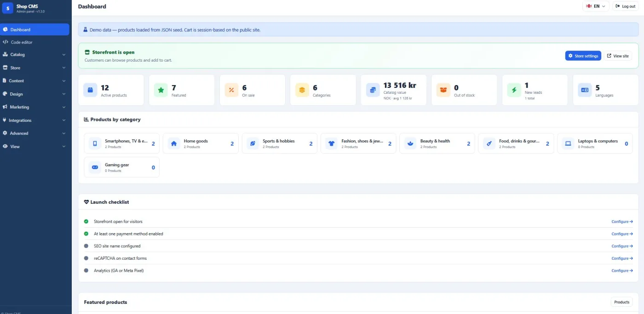
Task: Click the green check for Storefront open
Action: click(x=86, y=222)
